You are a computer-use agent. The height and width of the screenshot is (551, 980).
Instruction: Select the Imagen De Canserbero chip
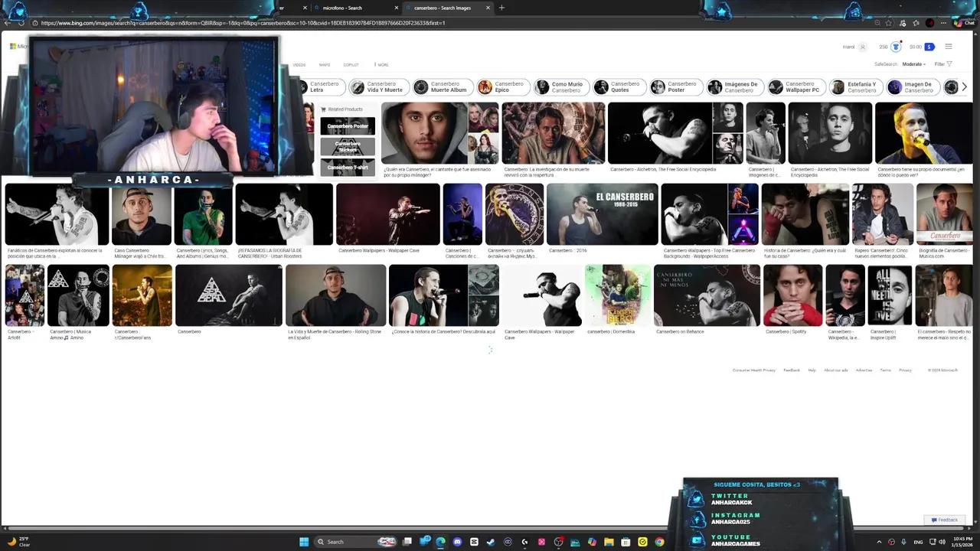tap(912, 87)
